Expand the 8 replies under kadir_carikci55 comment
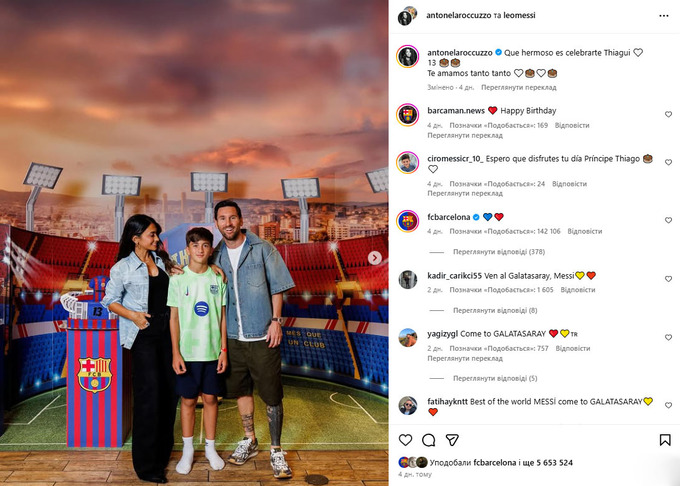The width and height of the screenshot is (680, 486). pyautogui.click(x=495, y=310)
